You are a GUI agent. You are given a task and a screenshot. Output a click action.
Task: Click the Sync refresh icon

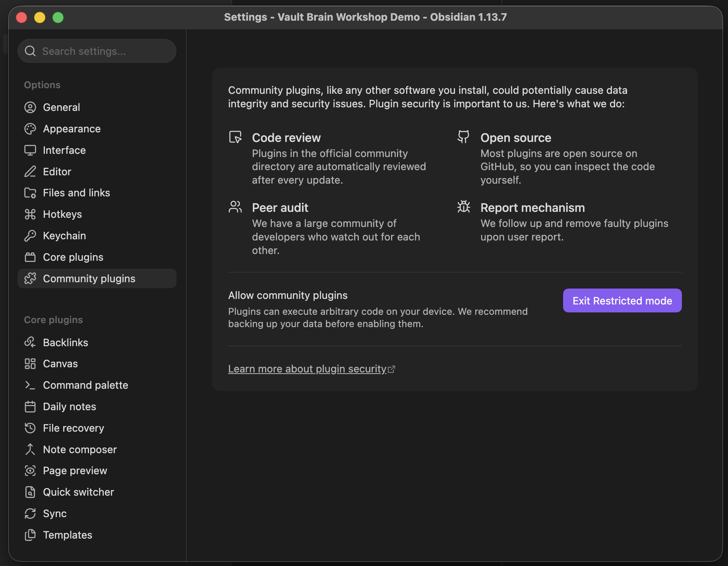[30, 514]
